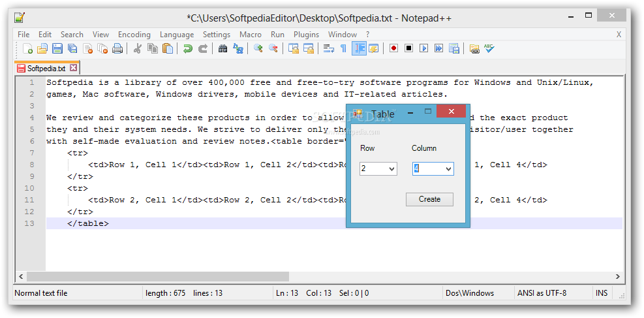Image resolution: width=644 pixels, height=318 pixels.
Task: Click the Normal text file status entry
Action: pos(41,293)
